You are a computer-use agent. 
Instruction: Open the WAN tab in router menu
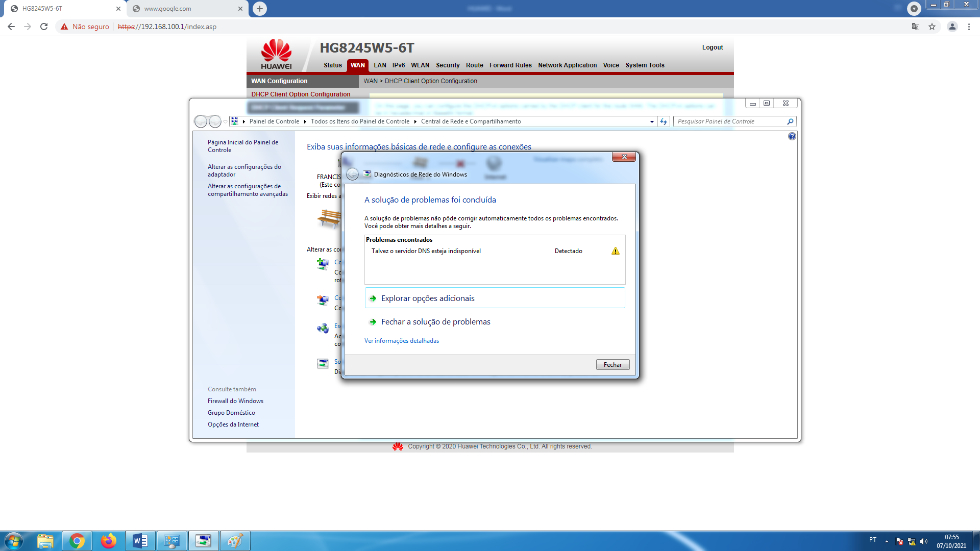pos(357,65)
